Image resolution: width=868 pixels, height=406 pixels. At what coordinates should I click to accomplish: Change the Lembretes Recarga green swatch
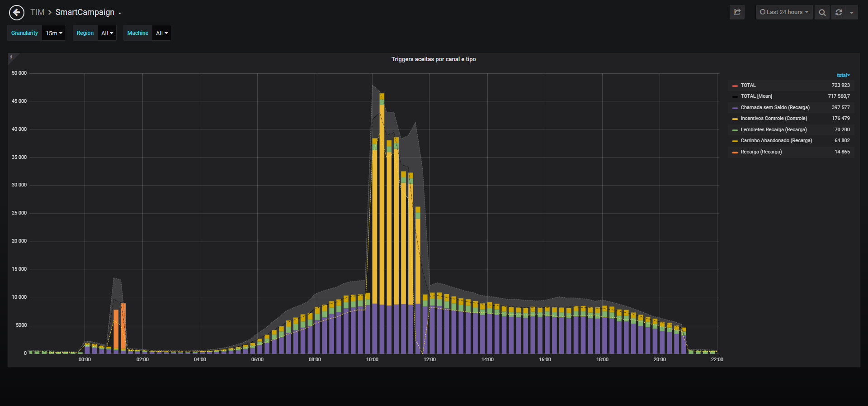735,130
